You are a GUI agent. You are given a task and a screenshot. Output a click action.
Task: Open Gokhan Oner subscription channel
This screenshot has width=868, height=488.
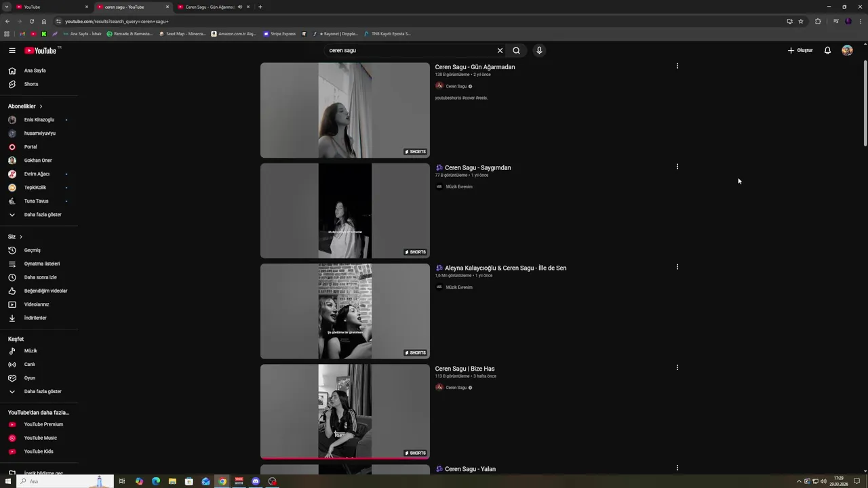(x=39, y=161)
